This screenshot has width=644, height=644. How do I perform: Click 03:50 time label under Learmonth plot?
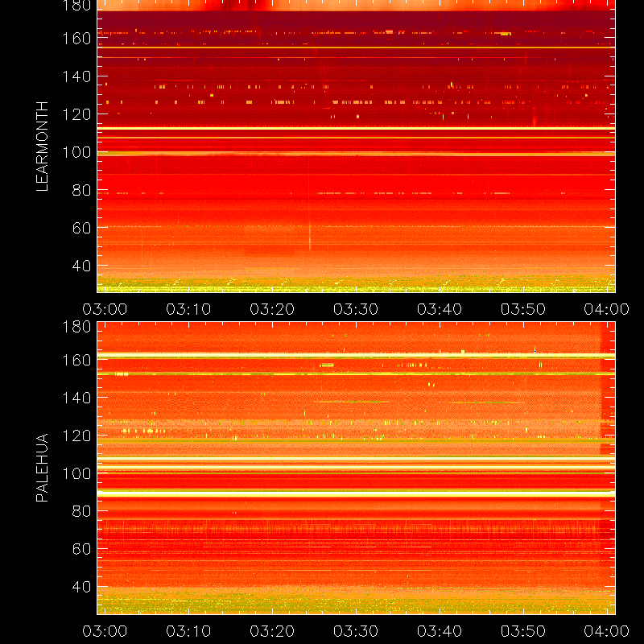point(523,309)
